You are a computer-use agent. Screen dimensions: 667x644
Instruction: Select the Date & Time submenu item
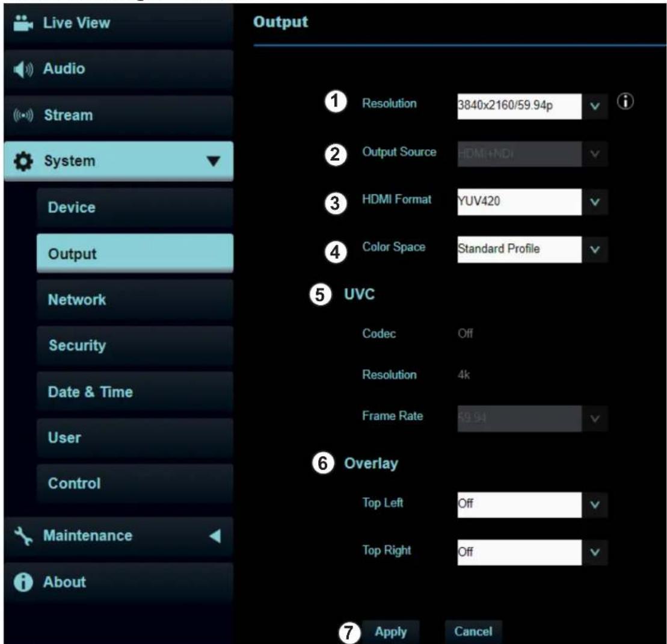coord(135,392)
